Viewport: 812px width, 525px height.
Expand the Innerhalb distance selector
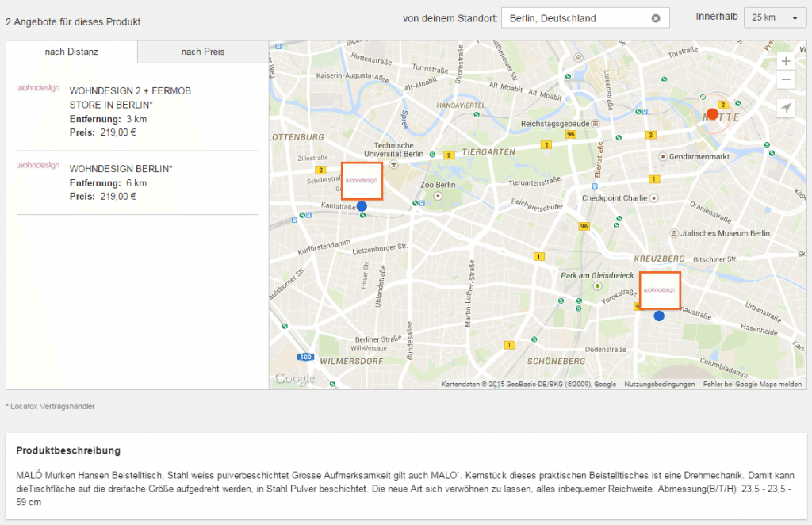pyautogui.click(x=775, y=17)
